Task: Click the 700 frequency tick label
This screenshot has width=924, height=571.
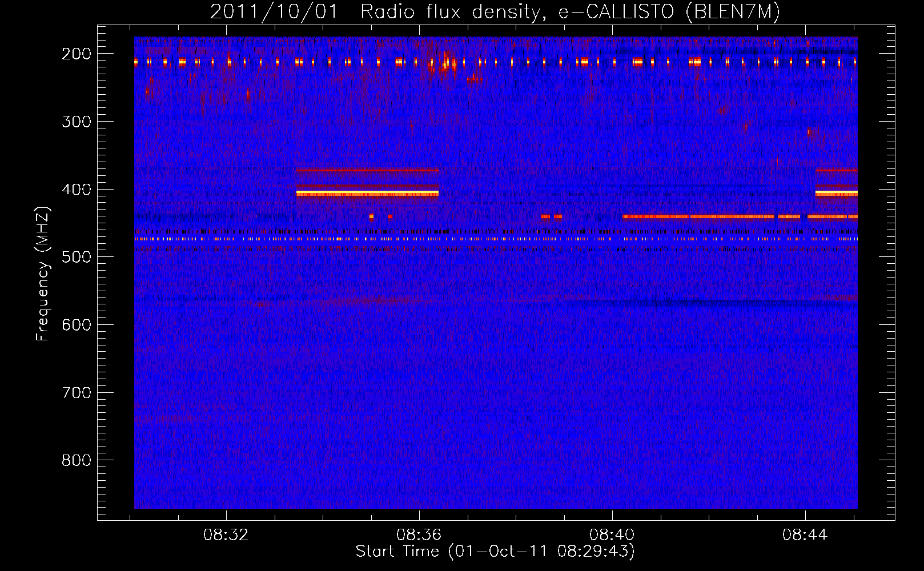Action: (x=77, y=393)
